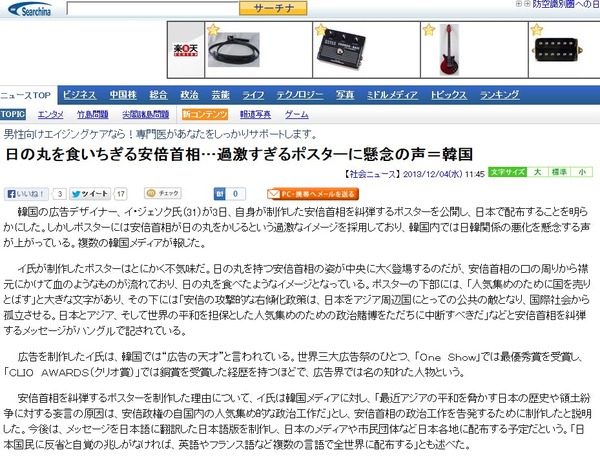Click the star on the red guitar ad
Screen dimensions: 600x459
tap(429, 29)
